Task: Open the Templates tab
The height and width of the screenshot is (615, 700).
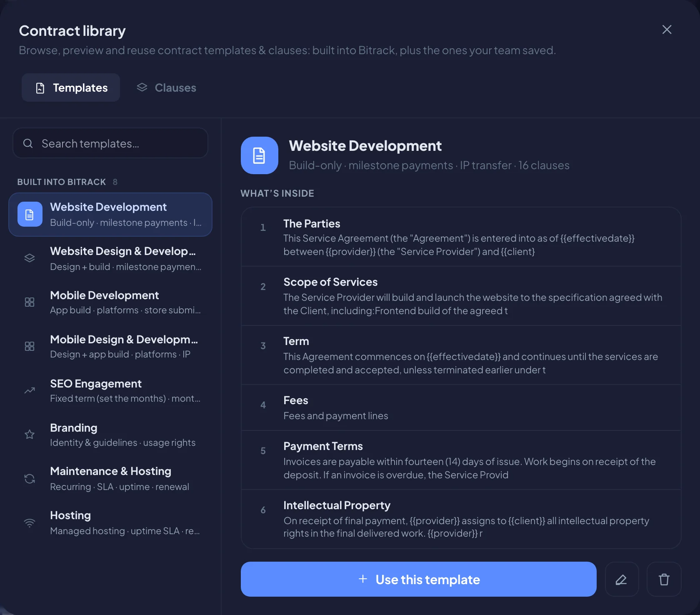Action: pos(71,87)
